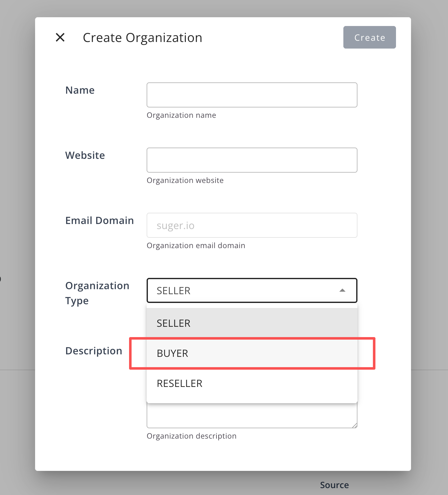This screenshot has height=495, width=448.
Task: Open the Organization Type selector
Action: 252,290
